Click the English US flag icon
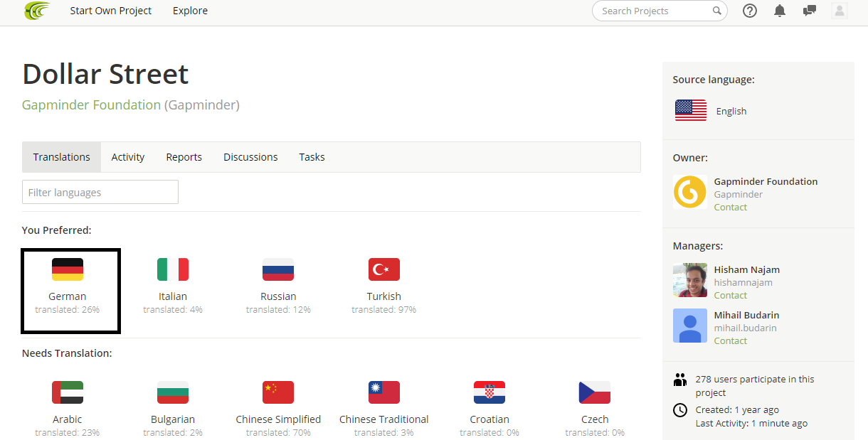Image resolution: width=868 pixels, height=440 pixels. coord(691,111)
